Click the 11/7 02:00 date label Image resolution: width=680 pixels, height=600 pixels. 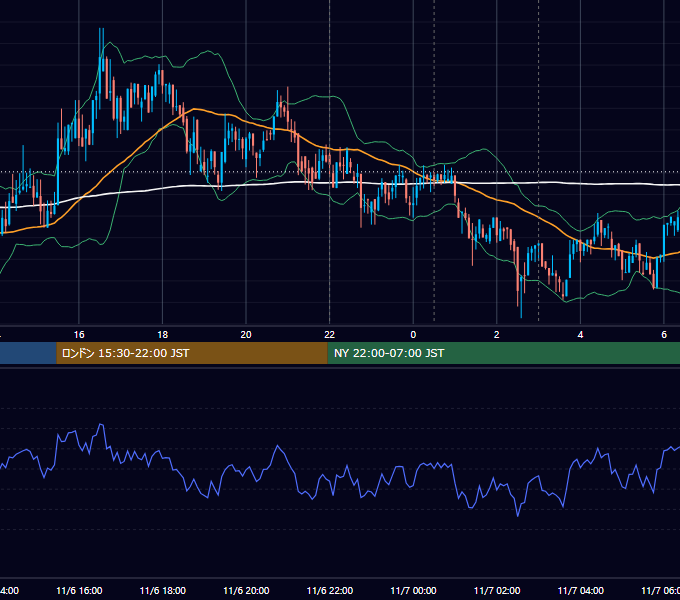point(497,590)
